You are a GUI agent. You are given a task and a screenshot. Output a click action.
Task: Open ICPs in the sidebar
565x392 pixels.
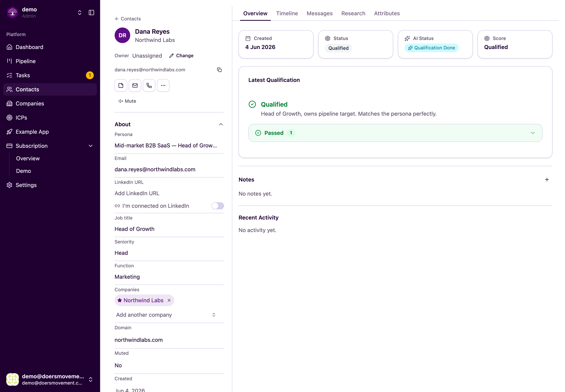[x=50, y=118]
